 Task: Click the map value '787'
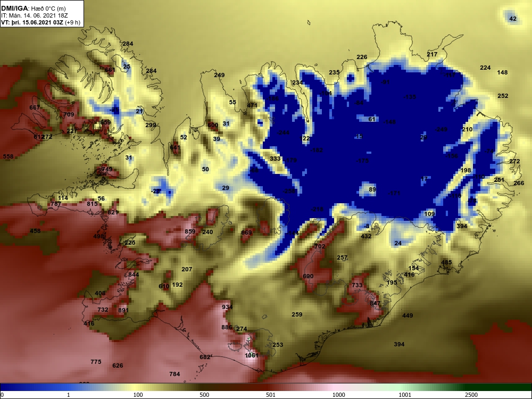point(56,204)
